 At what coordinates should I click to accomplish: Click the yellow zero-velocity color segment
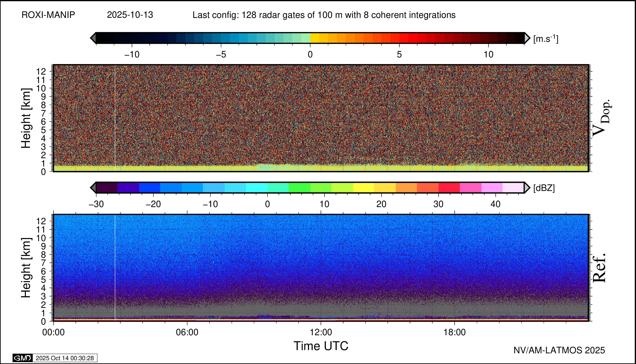(x=314, y=38)
